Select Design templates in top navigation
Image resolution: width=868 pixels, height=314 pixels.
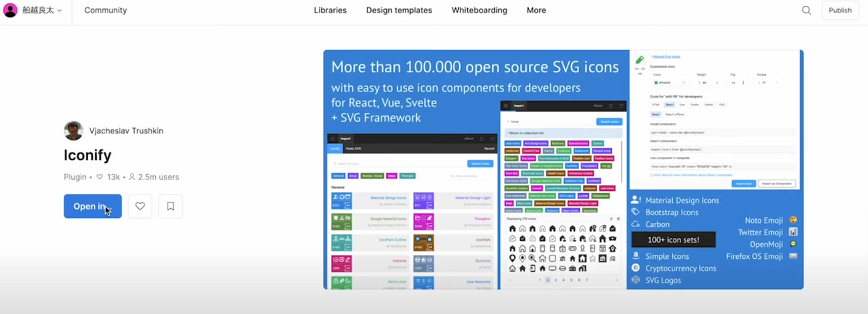point(399,10)
